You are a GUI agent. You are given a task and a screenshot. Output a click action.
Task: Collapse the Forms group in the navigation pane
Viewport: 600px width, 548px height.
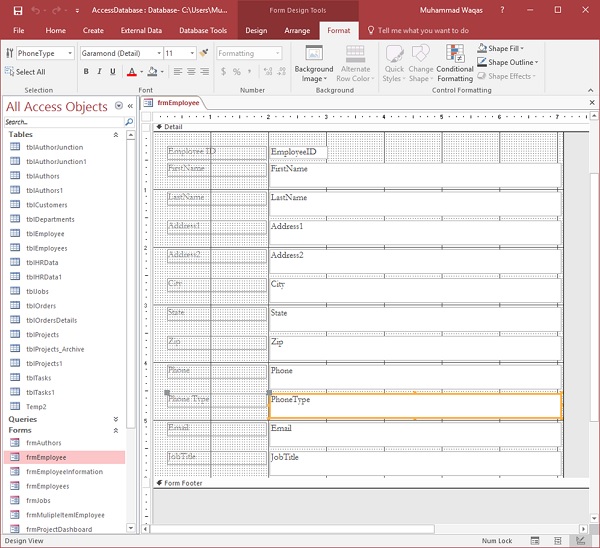click(x=116, y=430)
